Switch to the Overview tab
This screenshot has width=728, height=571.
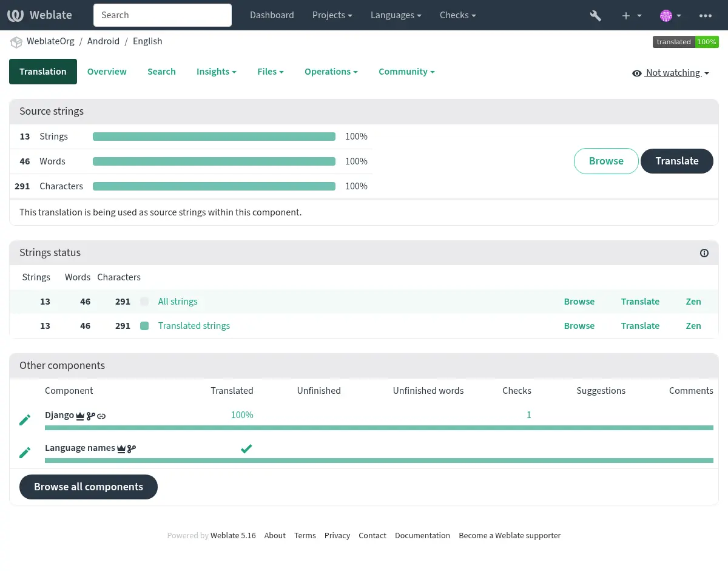click(107, 72)
